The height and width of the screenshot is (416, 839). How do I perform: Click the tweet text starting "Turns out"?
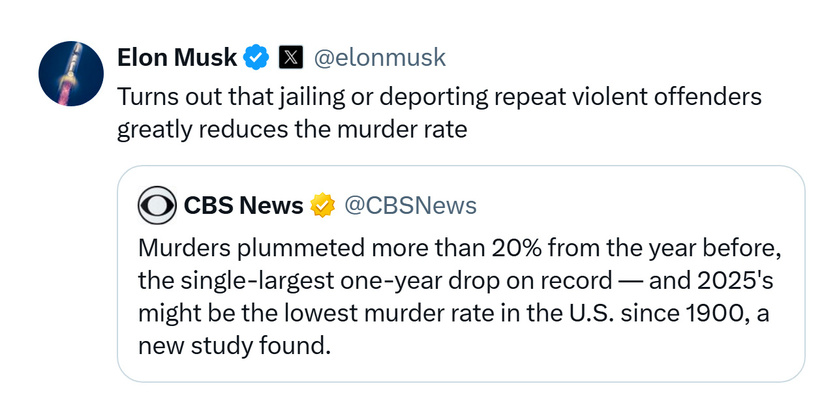[440, 113]
